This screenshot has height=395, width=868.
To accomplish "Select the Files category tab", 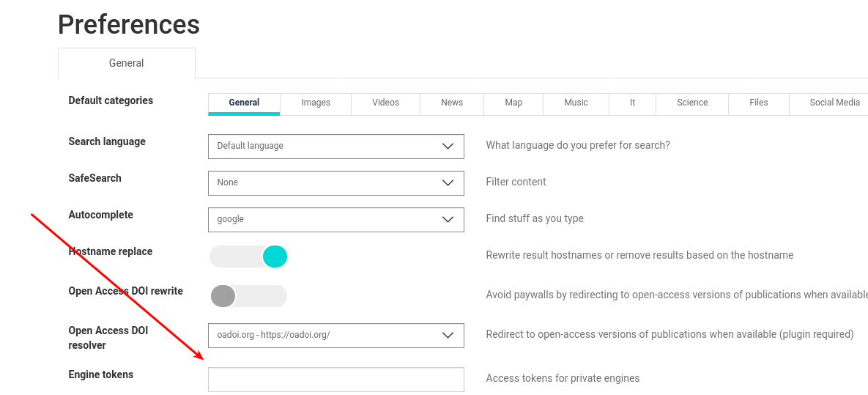I will (759, 103).
